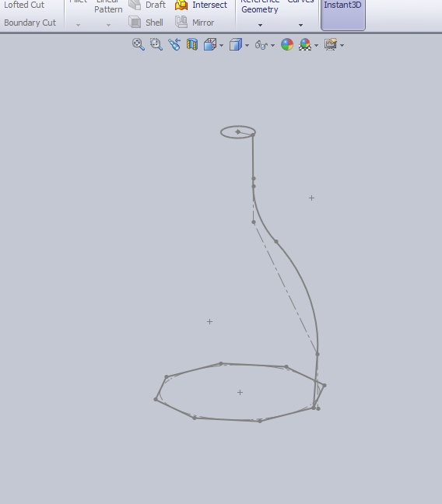Click the Hide/Show Items glasses icon
This screenshot has width=442, height=504.
coord(261,44)
